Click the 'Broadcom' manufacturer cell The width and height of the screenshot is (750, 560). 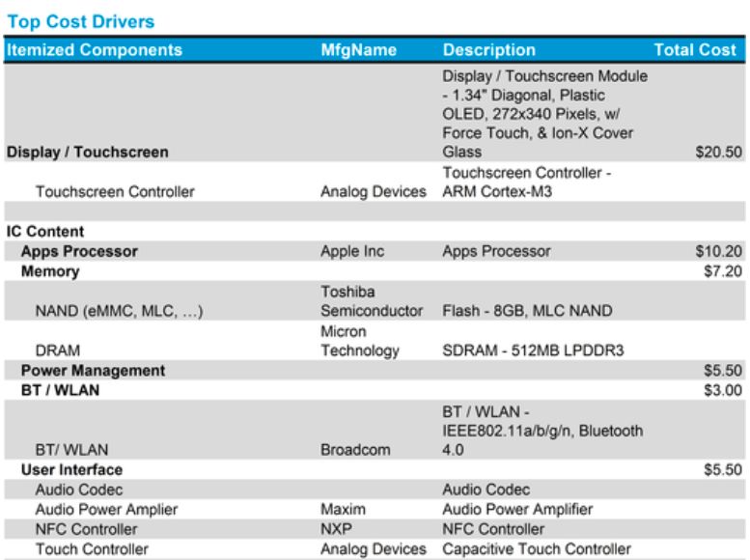355,450
